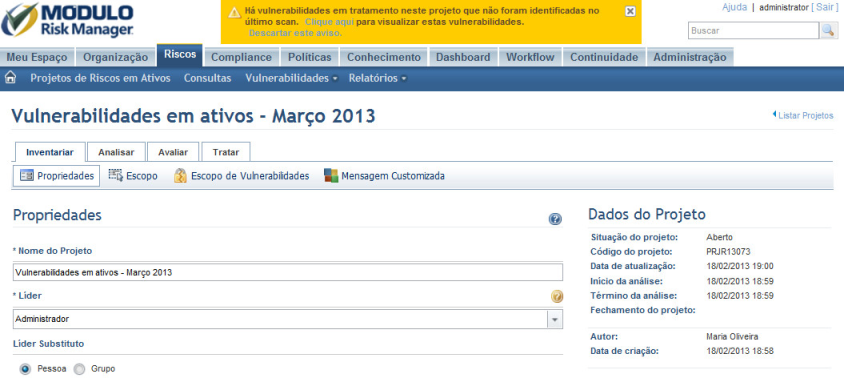
Task: Open Propriedades help question icon
Action: [x=555, y=219]
